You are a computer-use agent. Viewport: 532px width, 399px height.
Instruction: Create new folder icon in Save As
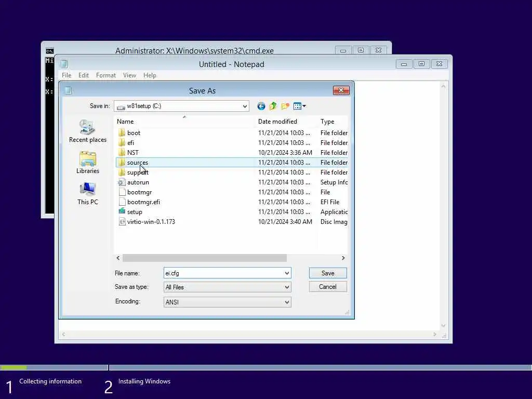pyautogui.click(x=285, y=106)
